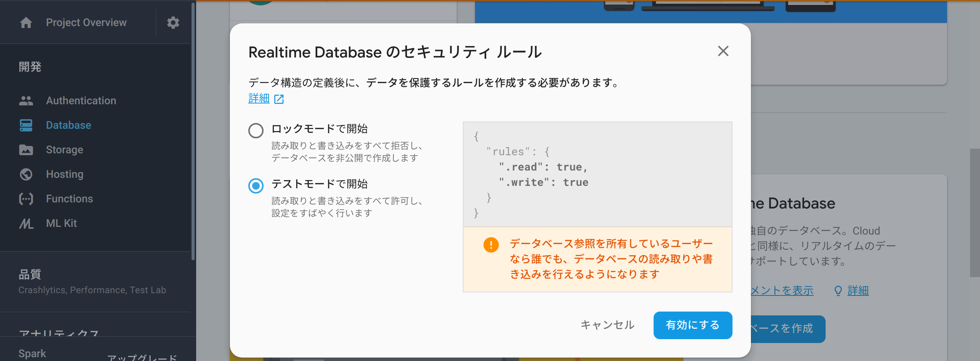The image size is (980, 361).
Task: Click external link icon next to 詳細
Action: 279,99
